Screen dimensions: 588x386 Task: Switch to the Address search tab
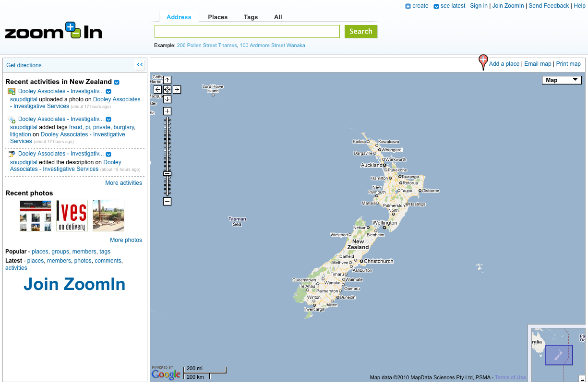(179, 17)
